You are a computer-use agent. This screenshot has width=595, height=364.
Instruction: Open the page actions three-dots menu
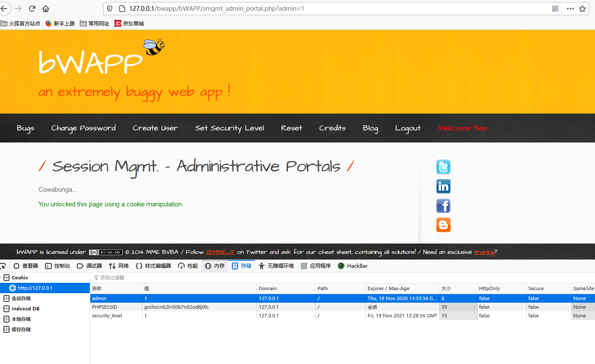click(x=570, y=9)
